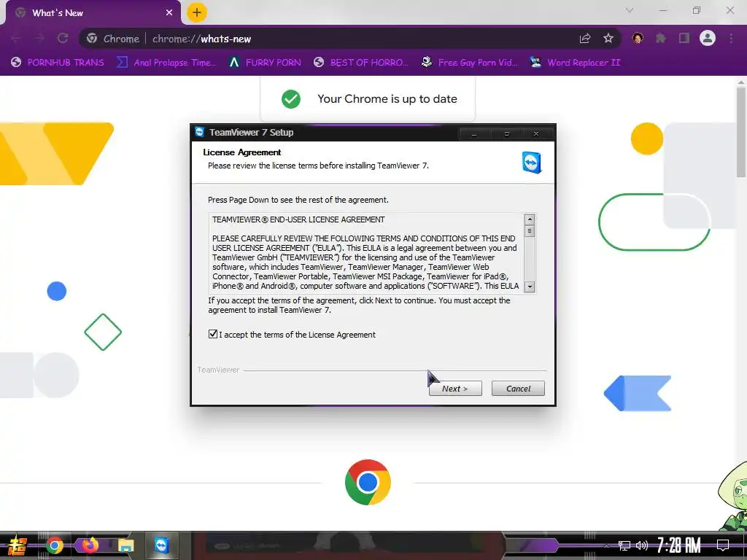Close the What's New tab

[169, 13]
